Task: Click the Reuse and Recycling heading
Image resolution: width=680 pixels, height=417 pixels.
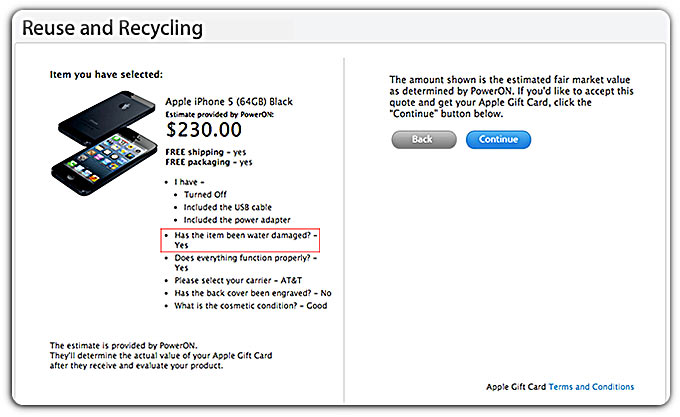Action: (x=112, y=28)
